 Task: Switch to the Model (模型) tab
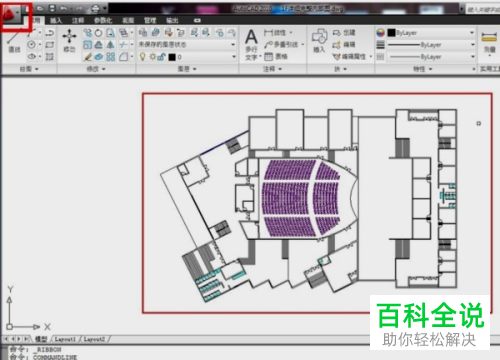click(x=41, y=339)
